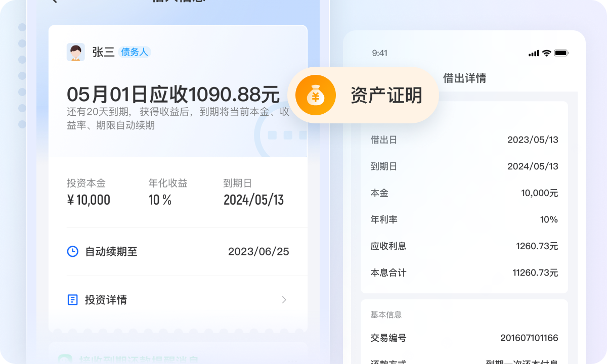Tap the 05月01日应收1090.88元 heading
The height and width of the screenshot is (364, 607).
[x=173, y=95]
